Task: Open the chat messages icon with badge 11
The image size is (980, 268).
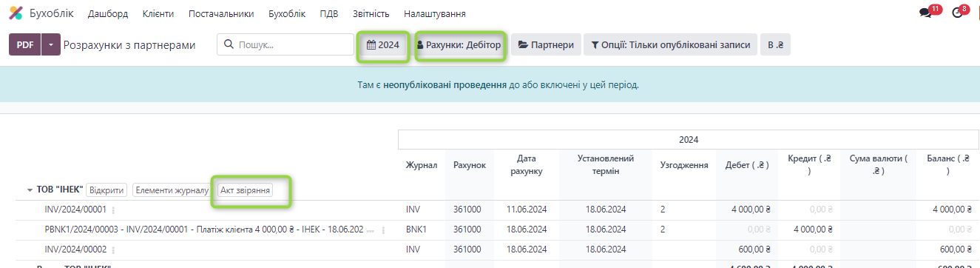Action: coord(925,13)
